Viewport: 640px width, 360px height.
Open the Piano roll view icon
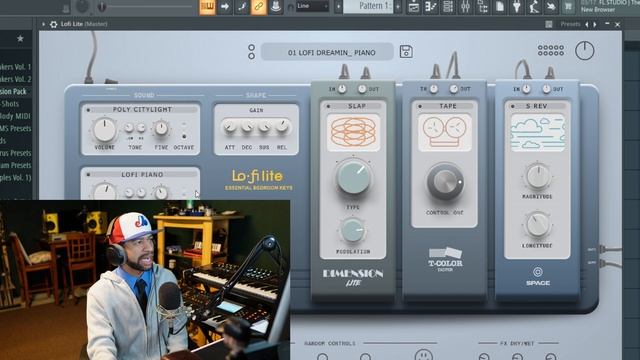pos(431,7)
